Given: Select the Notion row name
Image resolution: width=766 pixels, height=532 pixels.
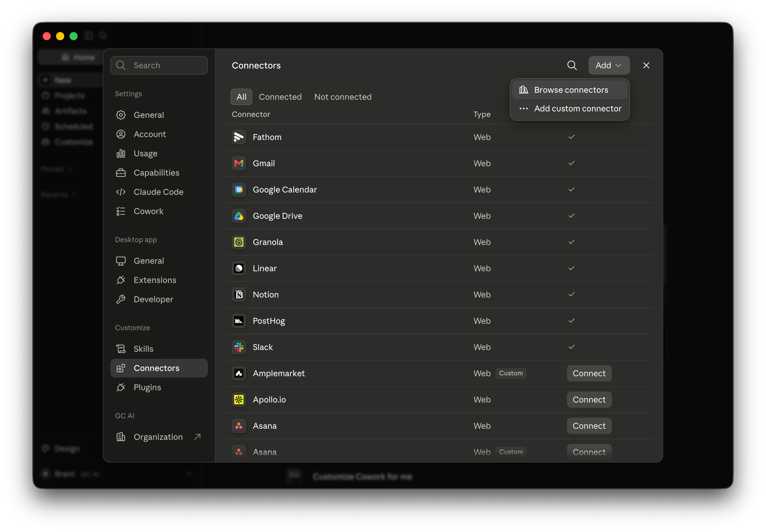Looking at the screenshot, I should point(266,295).
